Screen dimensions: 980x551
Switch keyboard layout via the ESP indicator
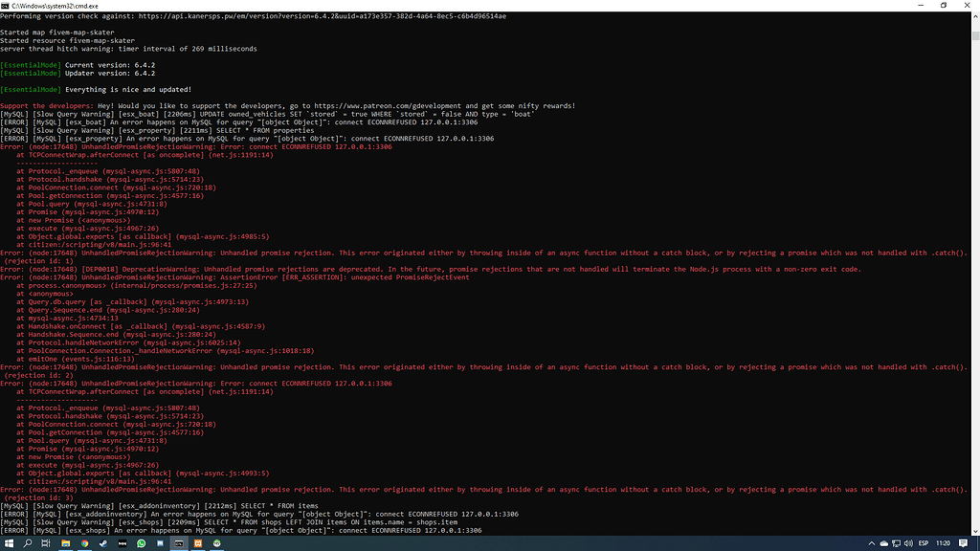tap(922, 542)
